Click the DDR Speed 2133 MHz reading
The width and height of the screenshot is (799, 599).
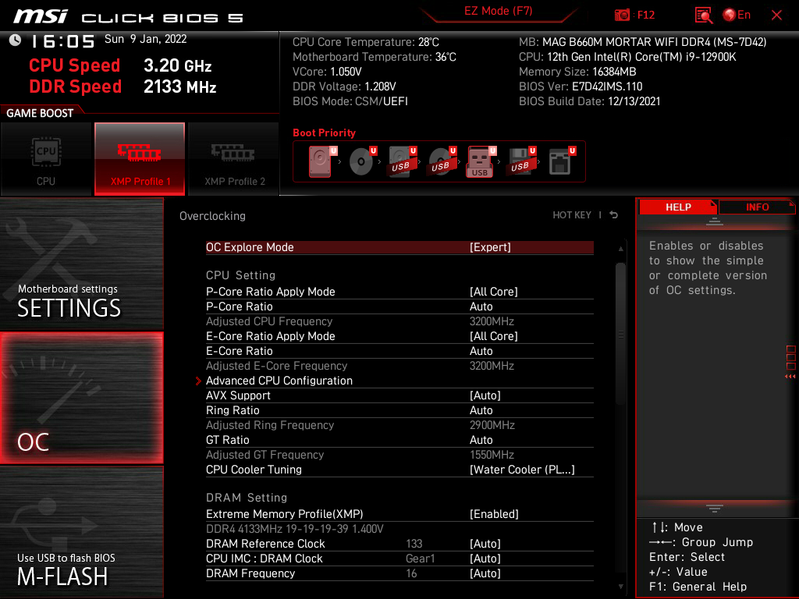pos(180,87)
